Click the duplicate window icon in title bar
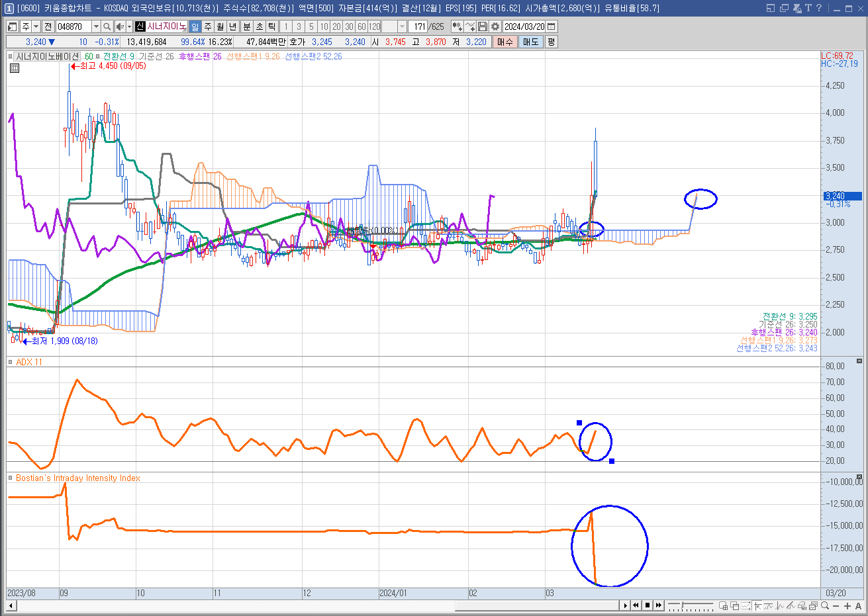This screenshot has width=868, height=616. [x=784, y=8]
